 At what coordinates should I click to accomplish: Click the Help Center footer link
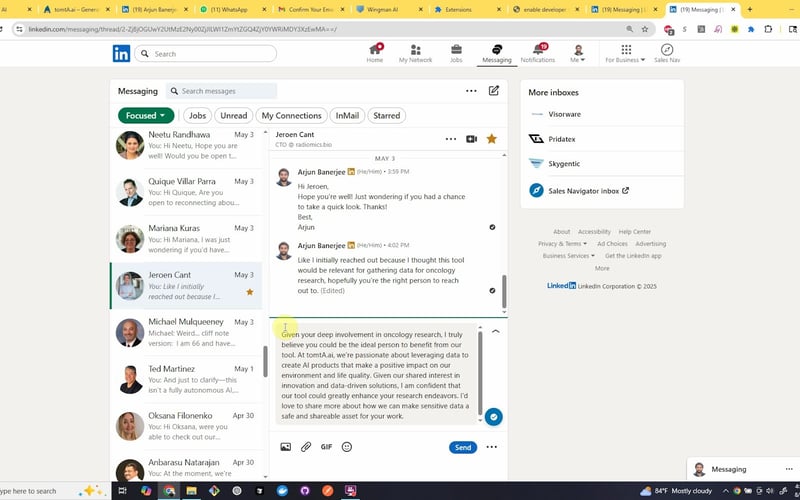pos(635,232)
